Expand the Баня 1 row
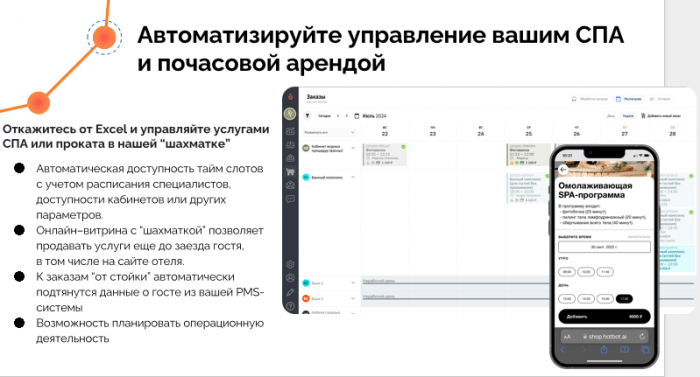 click(x=353, y=283)
